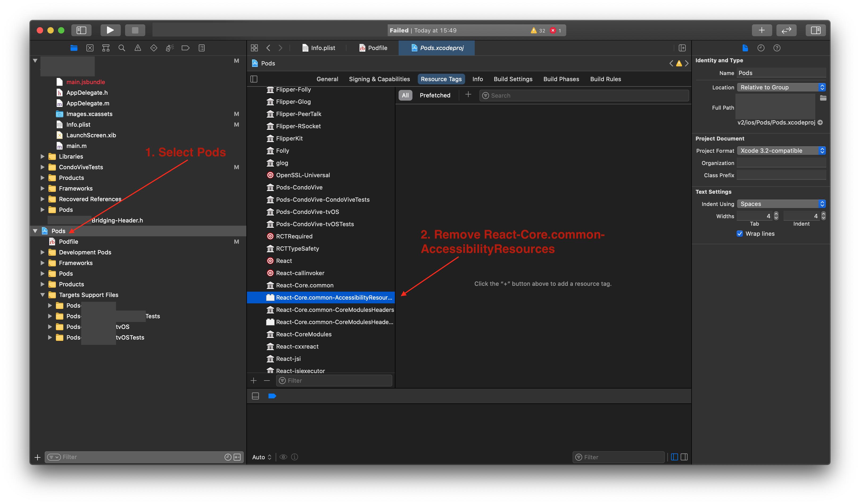Switch to the Build Settings tab
The image size is (860, 504).
512,79
